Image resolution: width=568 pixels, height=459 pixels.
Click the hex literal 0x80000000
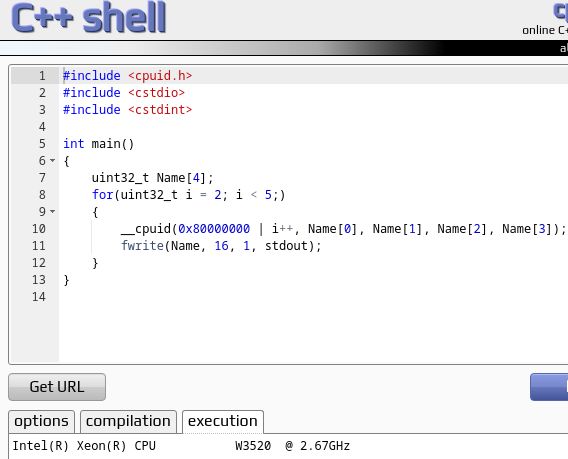click(x=214, y=229)
